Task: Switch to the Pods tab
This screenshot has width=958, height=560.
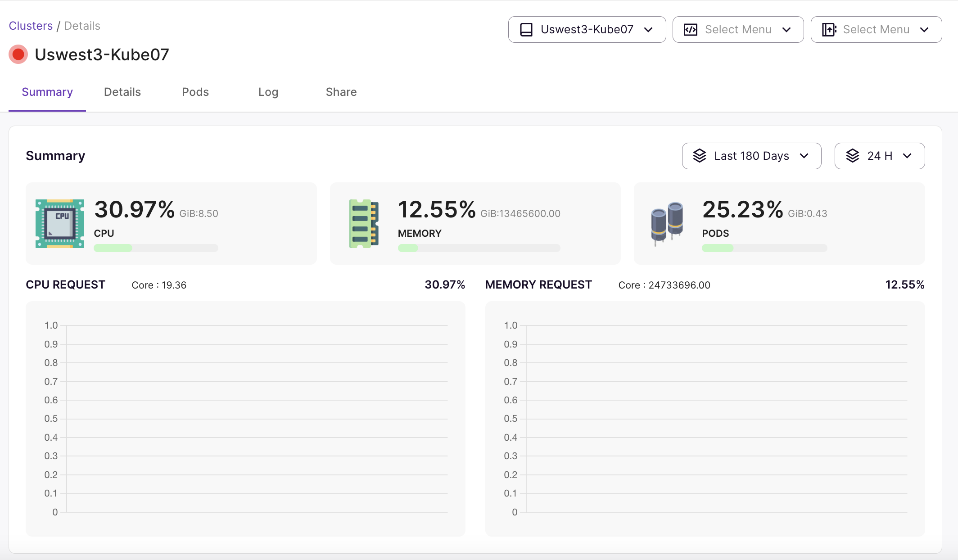Action: point(195,92)
